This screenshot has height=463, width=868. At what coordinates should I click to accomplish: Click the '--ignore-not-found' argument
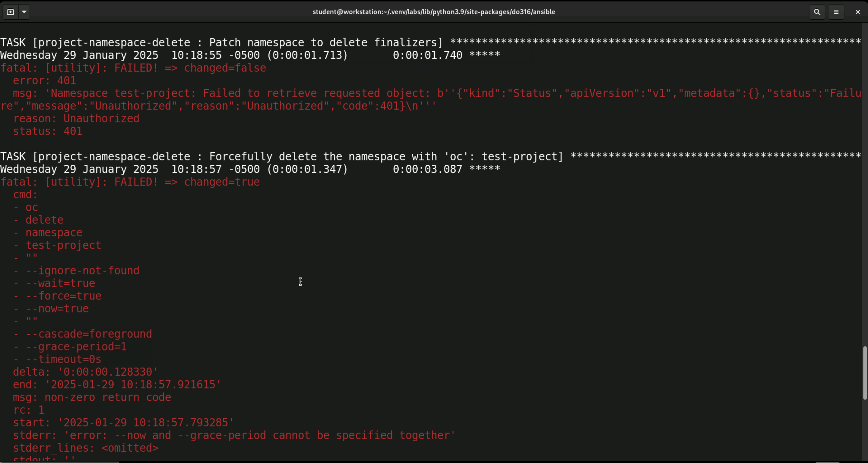[x=82, y=271]
